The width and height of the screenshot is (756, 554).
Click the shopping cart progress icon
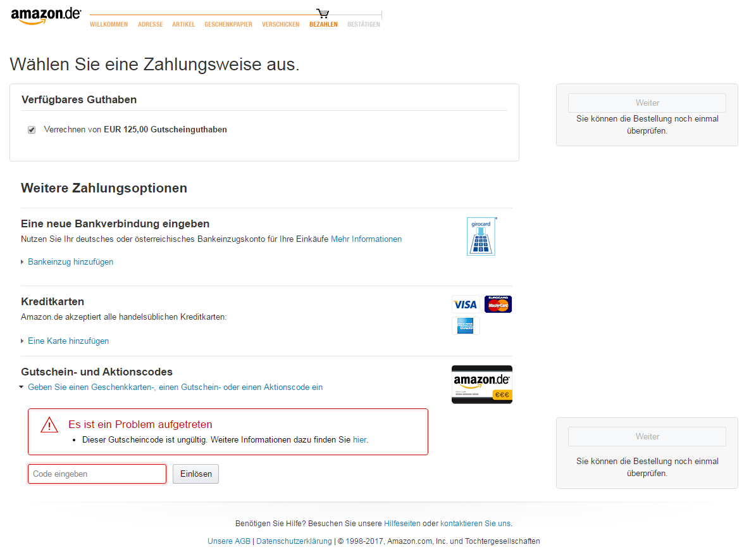(x=323, y=13)
